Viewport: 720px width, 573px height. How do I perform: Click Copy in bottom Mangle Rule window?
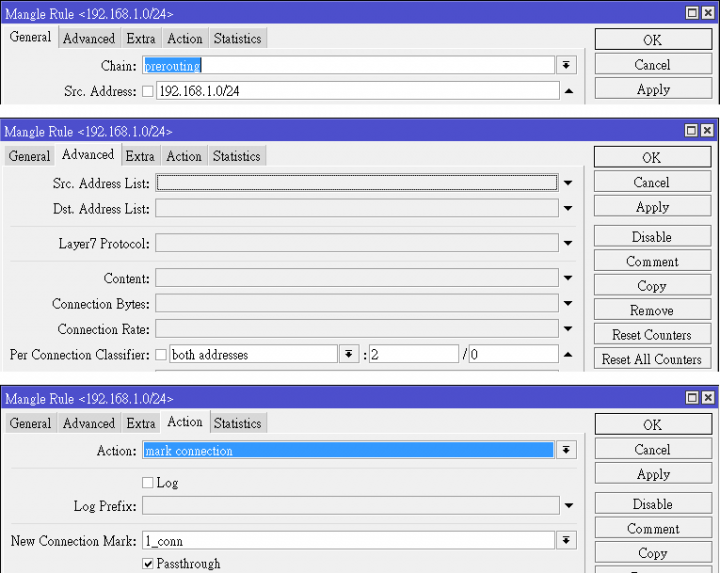[x=653, y=553]
